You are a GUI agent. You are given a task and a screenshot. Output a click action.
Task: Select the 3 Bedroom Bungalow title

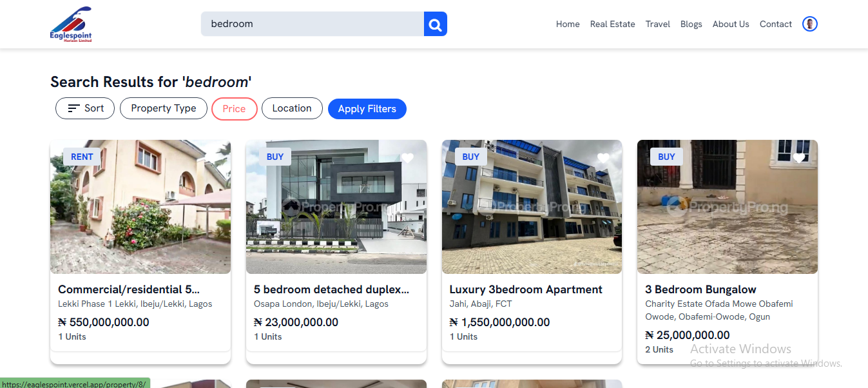point(700,289)
